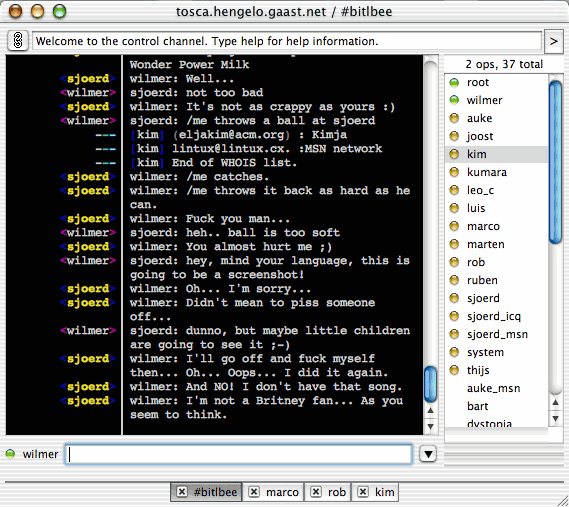Click the chat scrollbar up arrow

point(430,410)
